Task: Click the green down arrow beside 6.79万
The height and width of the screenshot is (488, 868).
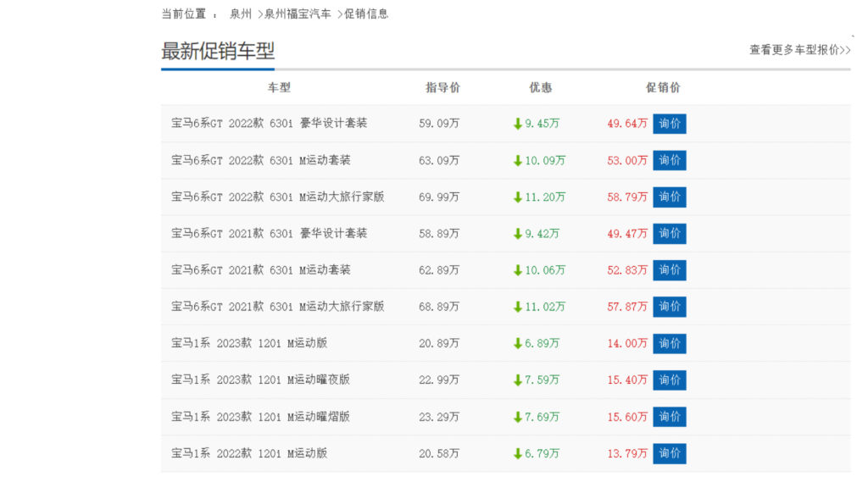Action: point(518,454)
